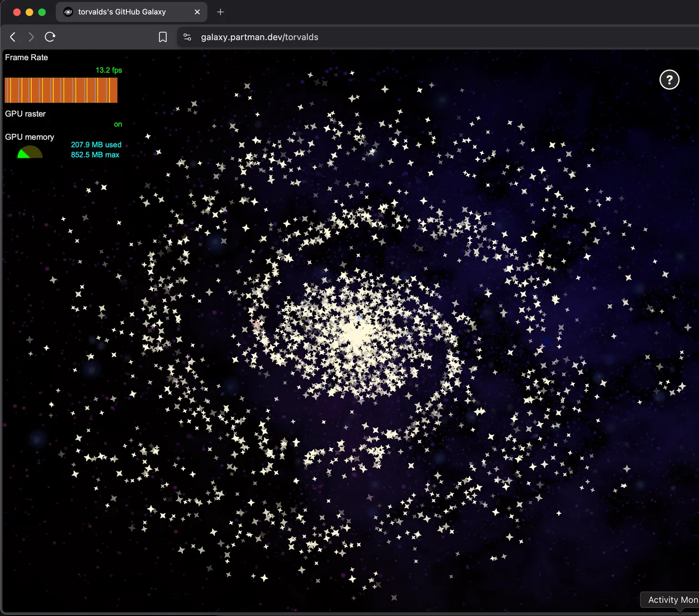Open site settings icon in address bar
Image resolution: width=699 pixels, height=616 pixels.
tap(187, 37)
